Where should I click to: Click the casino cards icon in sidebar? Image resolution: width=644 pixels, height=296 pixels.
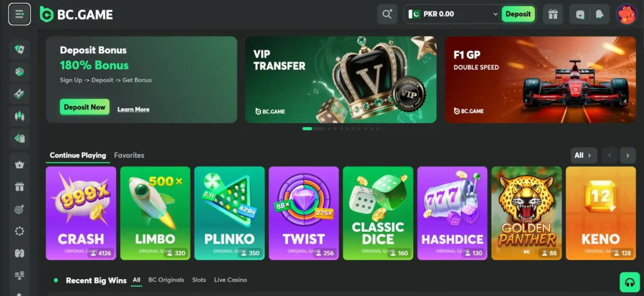19,50
